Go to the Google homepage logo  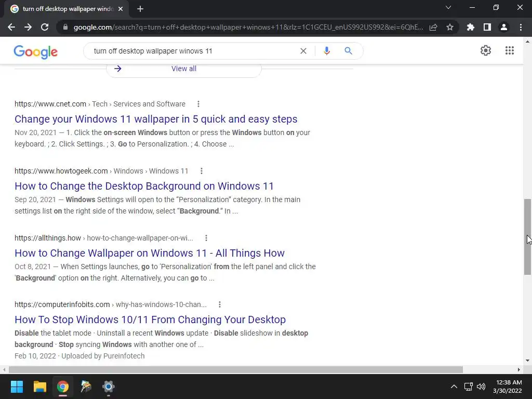(x=36, y=52)
